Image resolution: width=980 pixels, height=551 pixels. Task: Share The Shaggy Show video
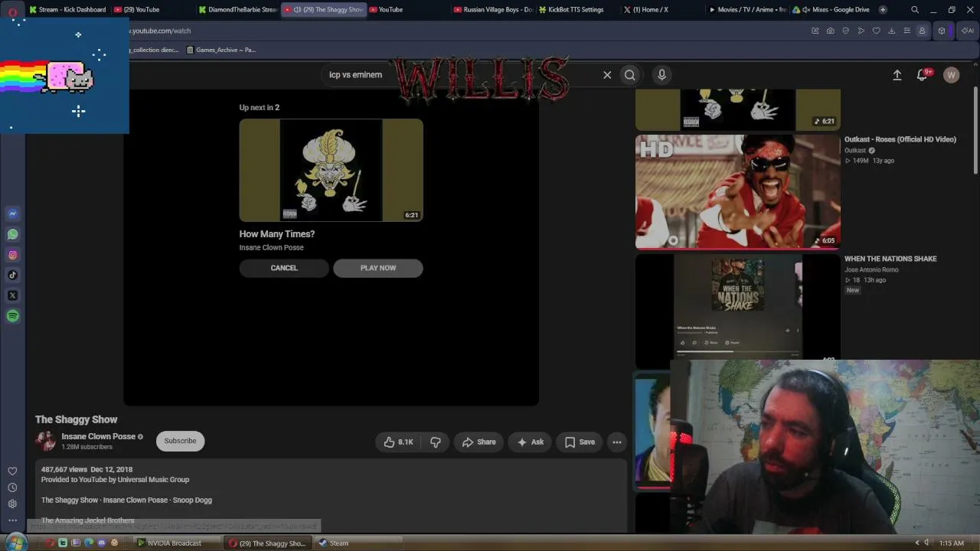[x=479, y=442]
